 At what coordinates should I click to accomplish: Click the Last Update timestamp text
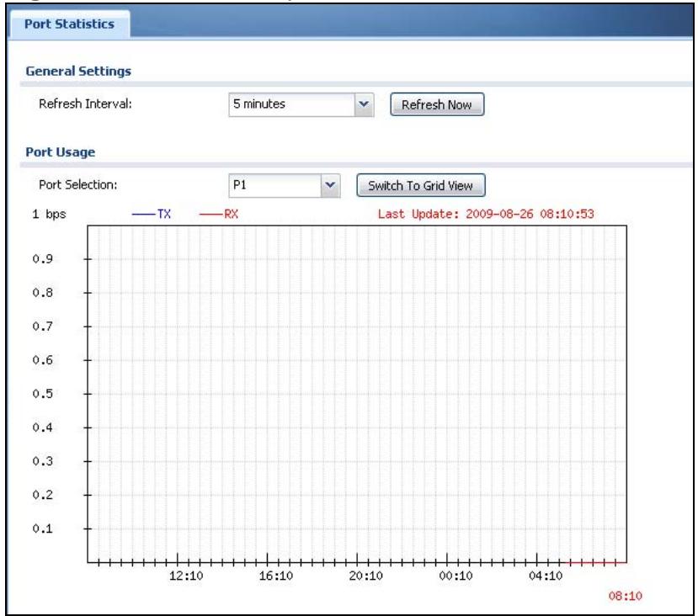[x=486, y=214]
